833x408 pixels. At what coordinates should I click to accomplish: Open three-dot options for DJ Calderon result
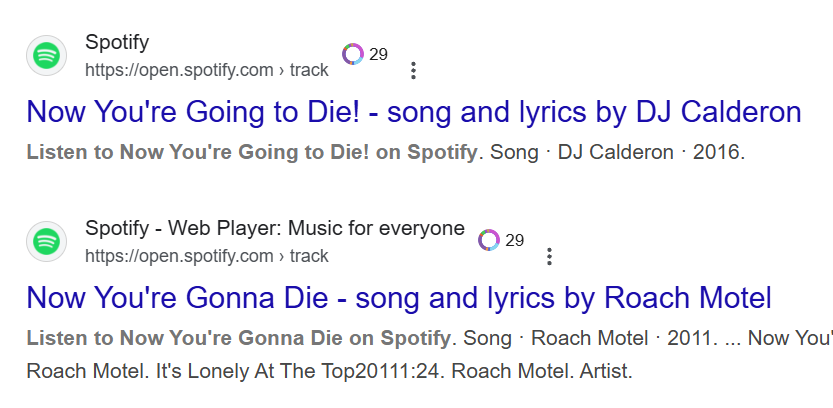coord(413,71)
